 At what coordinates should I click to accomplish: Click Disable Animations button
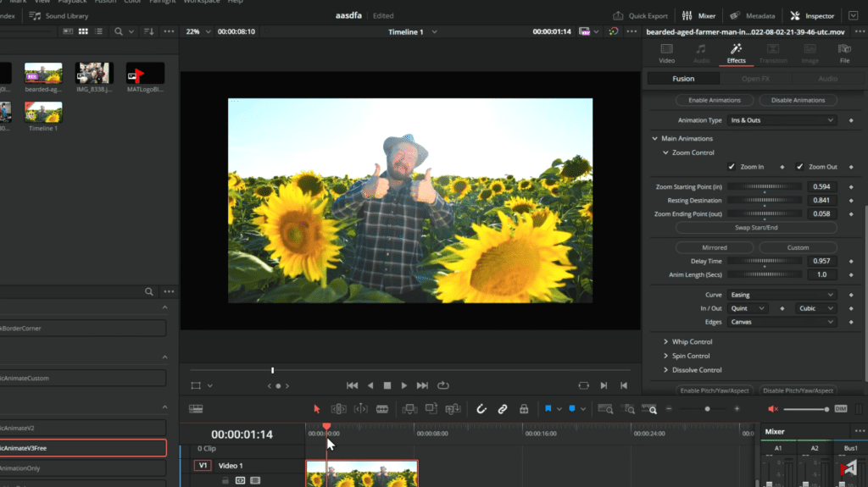tap(798, 100)
